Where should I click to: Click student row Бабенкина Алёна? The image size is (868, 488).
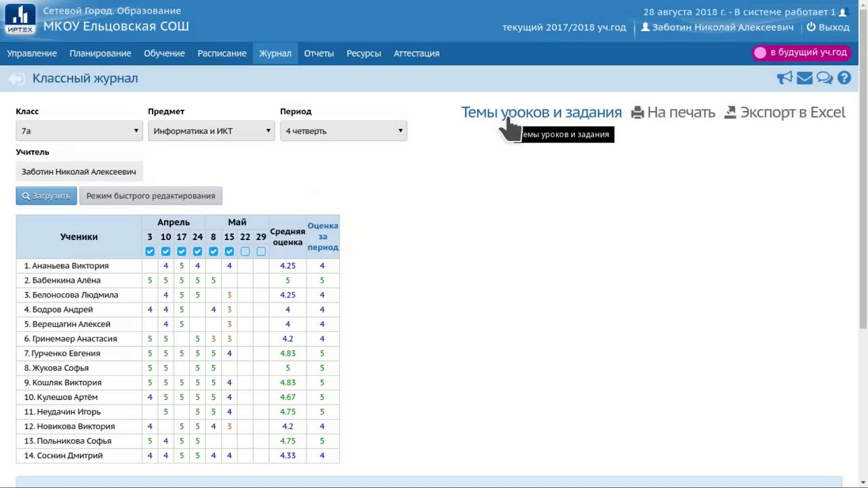pos(178,281)
